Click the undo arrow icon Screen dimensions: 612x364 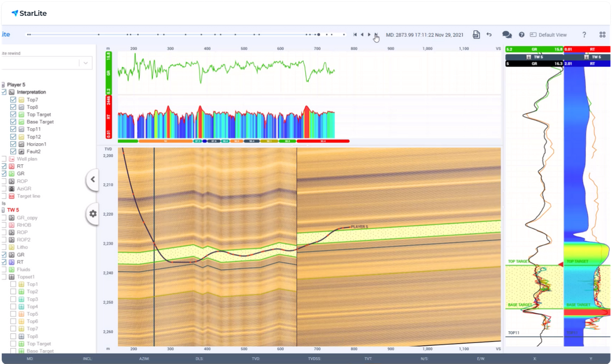[489, 35]
